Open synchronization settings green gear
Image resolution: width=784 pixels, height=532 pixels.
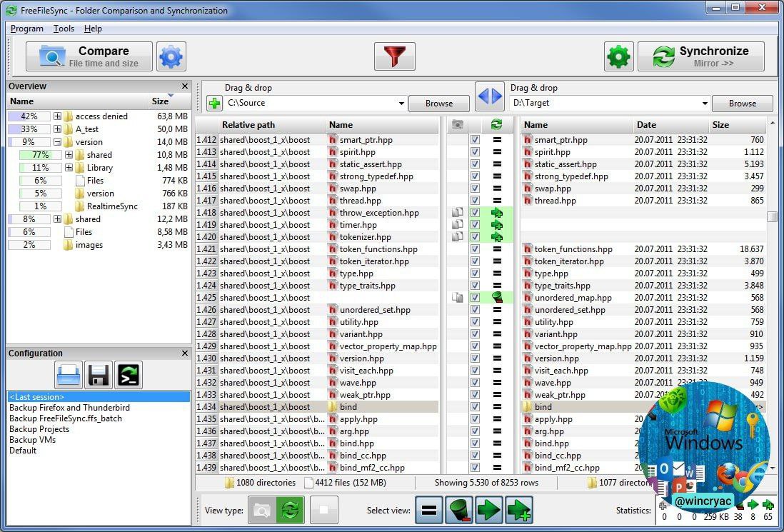pos(618,56)
